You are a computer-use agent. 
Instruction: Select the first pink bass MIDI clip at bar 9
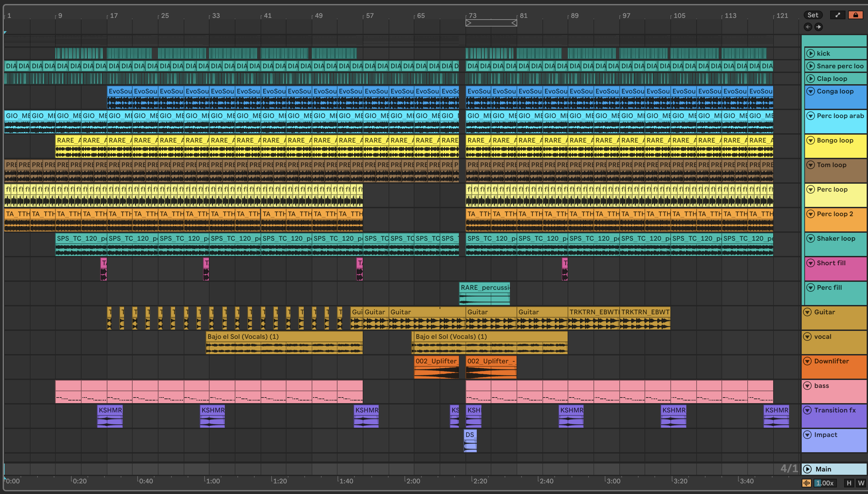(x=68, y=391)
